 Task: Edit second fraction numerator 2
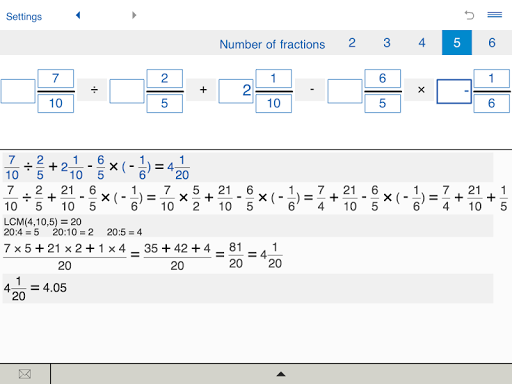pos(165,78)
